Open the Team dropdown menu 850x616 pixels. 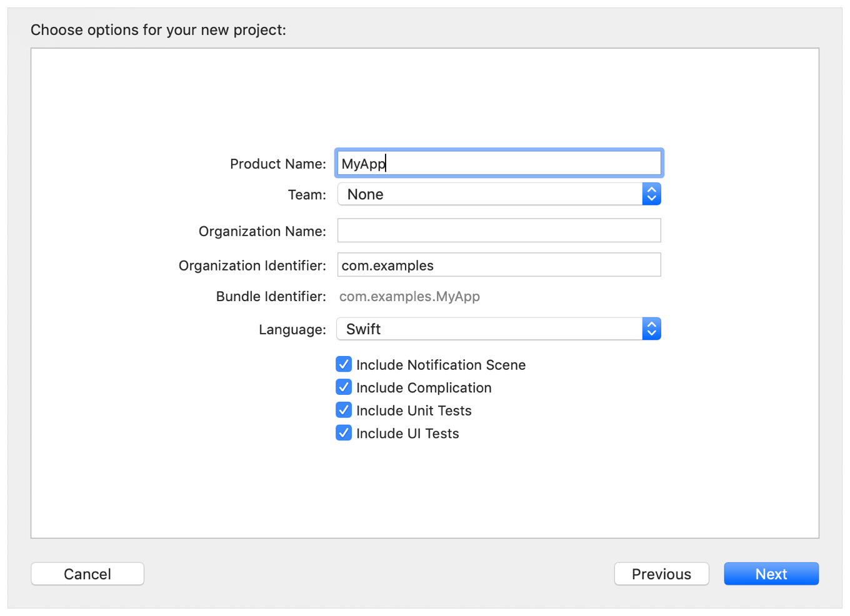(490, 194)
